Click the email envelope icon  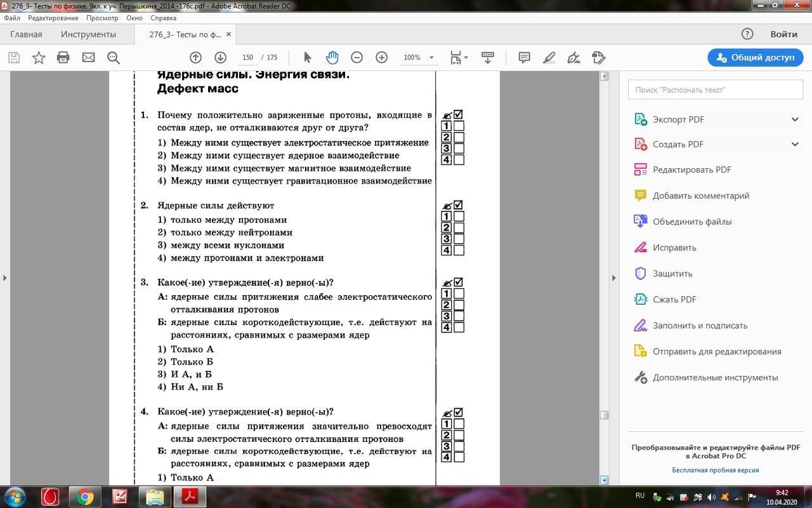(88, 58)
